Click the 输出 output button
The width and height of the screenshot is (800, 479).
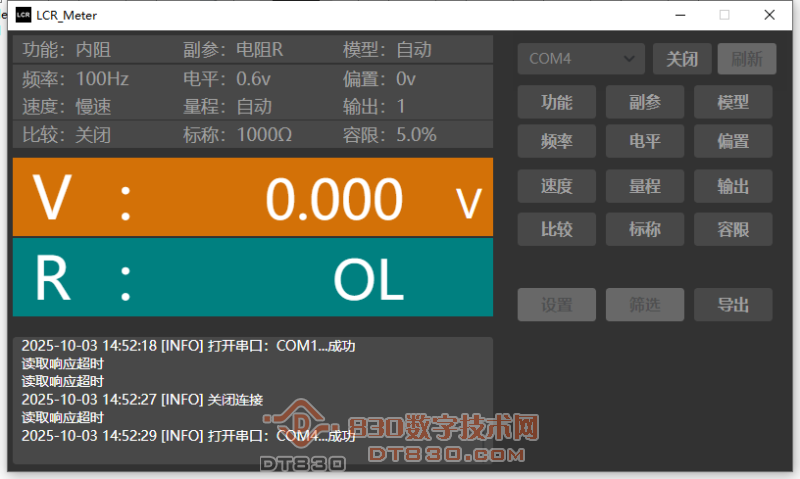(x=733, y=185)
